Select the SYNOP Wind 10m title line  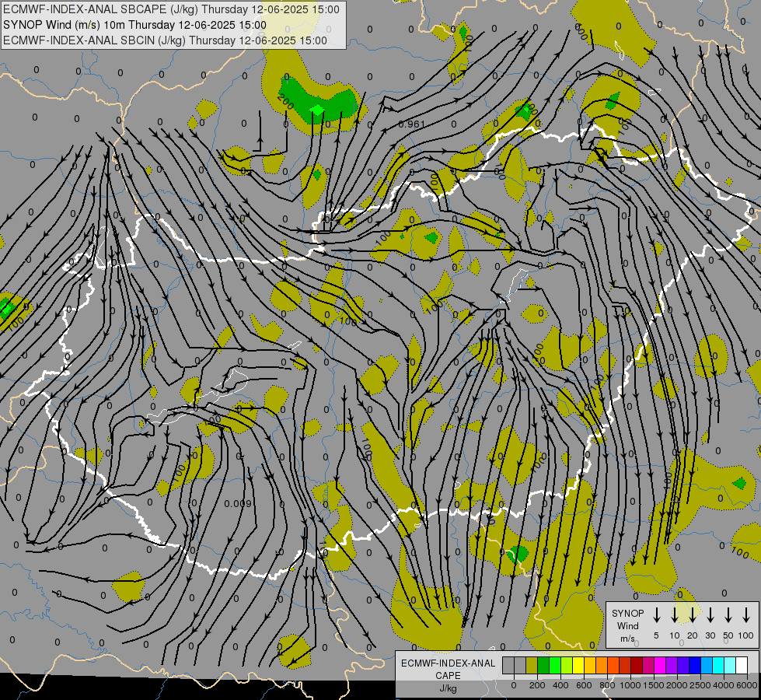(134, 25)
